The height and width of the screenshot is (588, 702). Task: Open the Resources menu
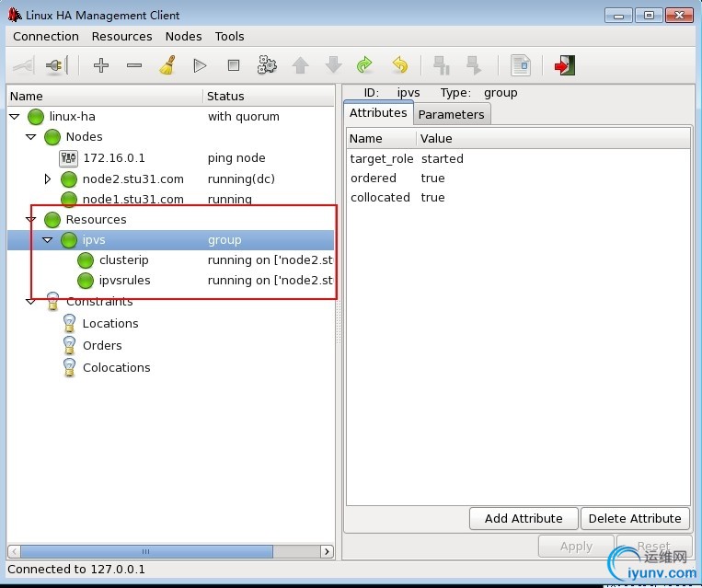click(x=121, y=36)
